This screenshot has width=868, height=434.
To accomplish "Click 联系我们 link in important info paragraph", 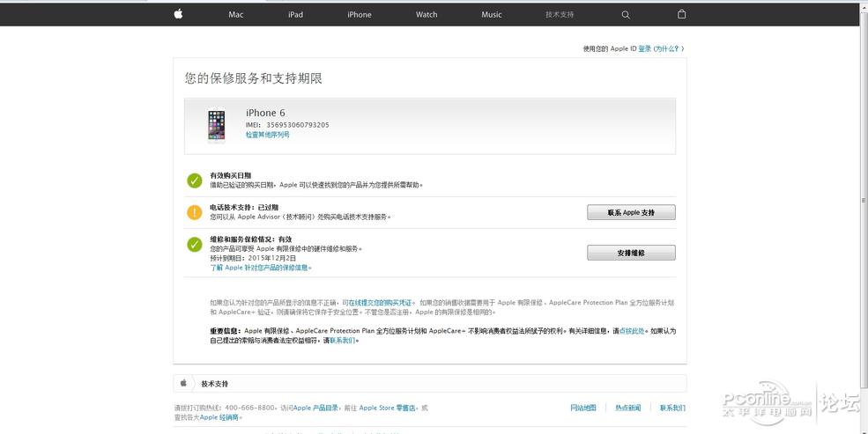I will 343,341.
